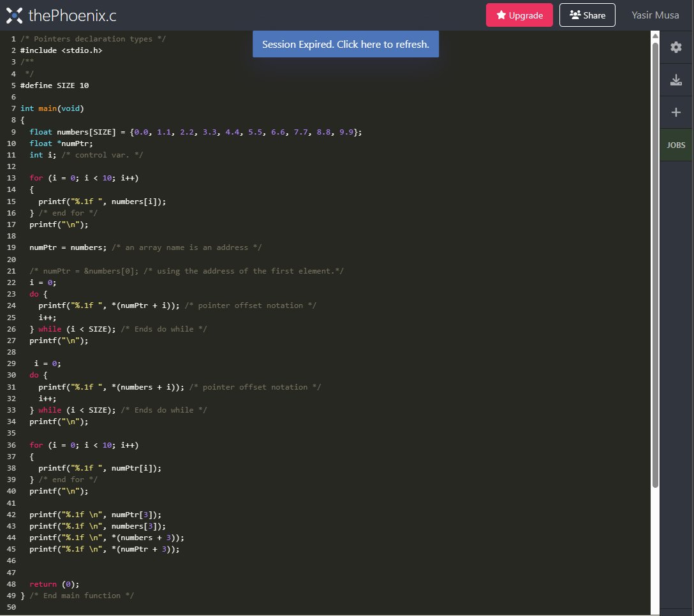Open the JOBS sidebar tab

pos(676,145)
